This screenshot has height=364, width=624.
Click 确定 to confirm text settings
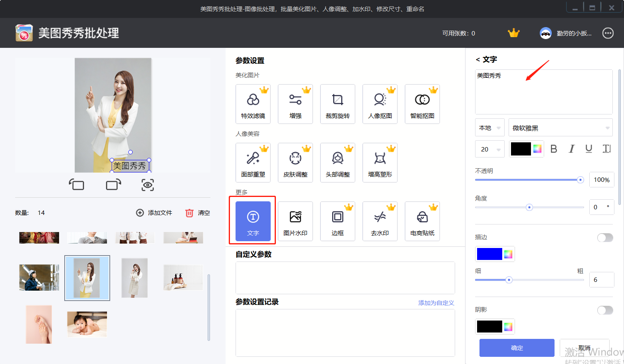coord(517,348)
